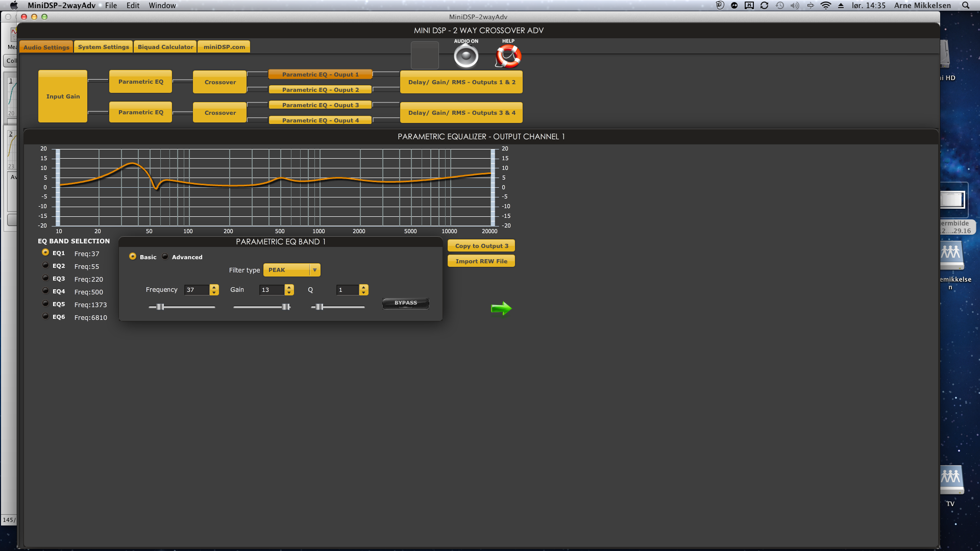Viewport: 980px width, 551px height.
Task: Click the Wi-Fi status icon
Action: (x=825, y=6)
